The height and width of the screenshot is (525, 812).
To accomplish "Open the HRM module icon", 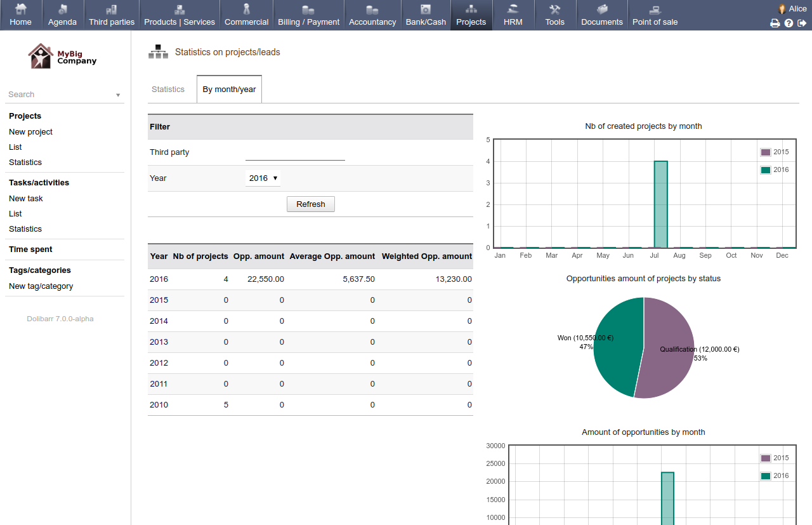I will [x=513, y=9].
